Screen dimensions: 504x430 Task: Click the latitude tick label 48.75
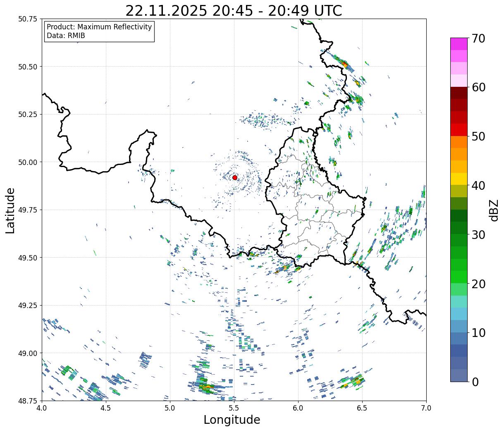coord(28,401)
